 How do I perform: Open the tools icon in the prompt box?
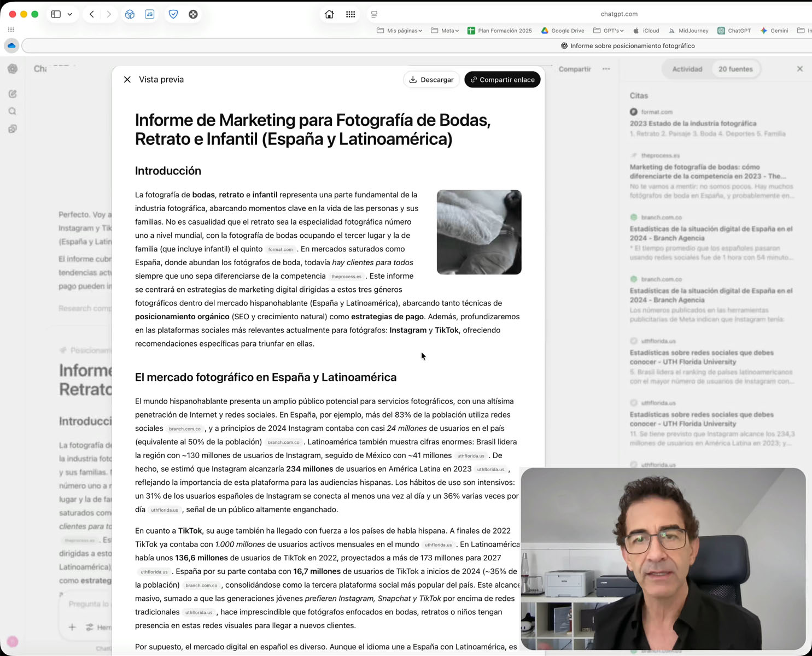(x=90, y=627)
